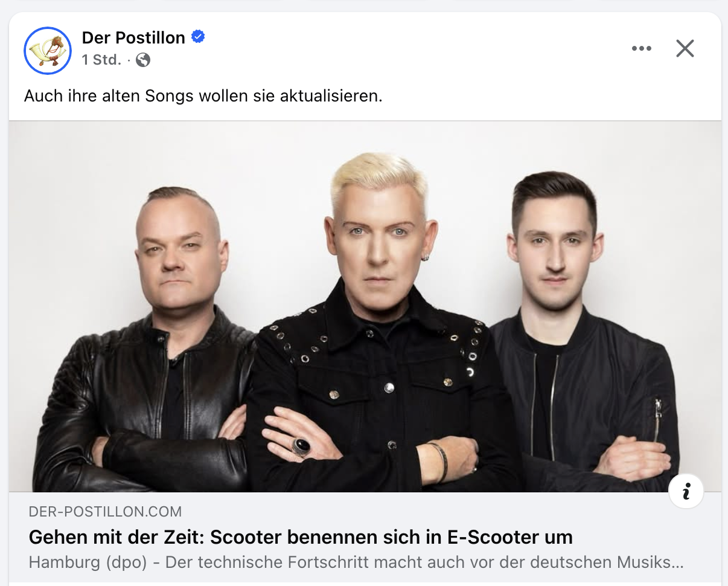Click the DER-POSTILLON.COM domain label

105,512
